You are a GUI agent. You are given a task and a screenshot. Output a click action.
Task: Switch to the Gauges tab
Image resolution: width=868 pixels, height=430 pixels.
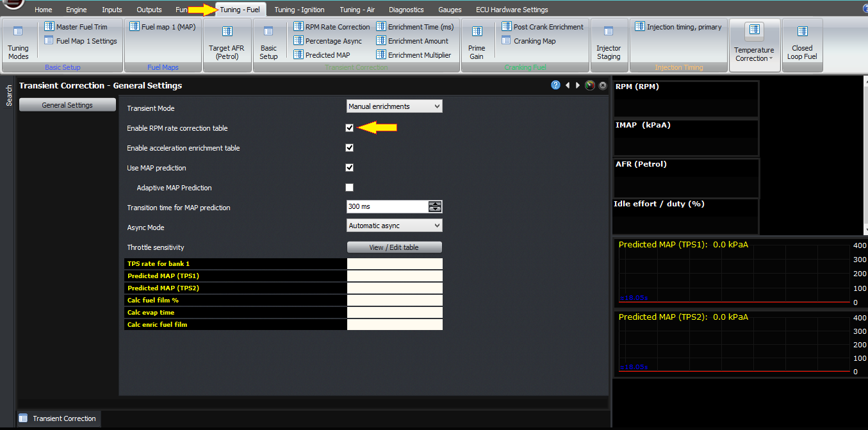450,10
